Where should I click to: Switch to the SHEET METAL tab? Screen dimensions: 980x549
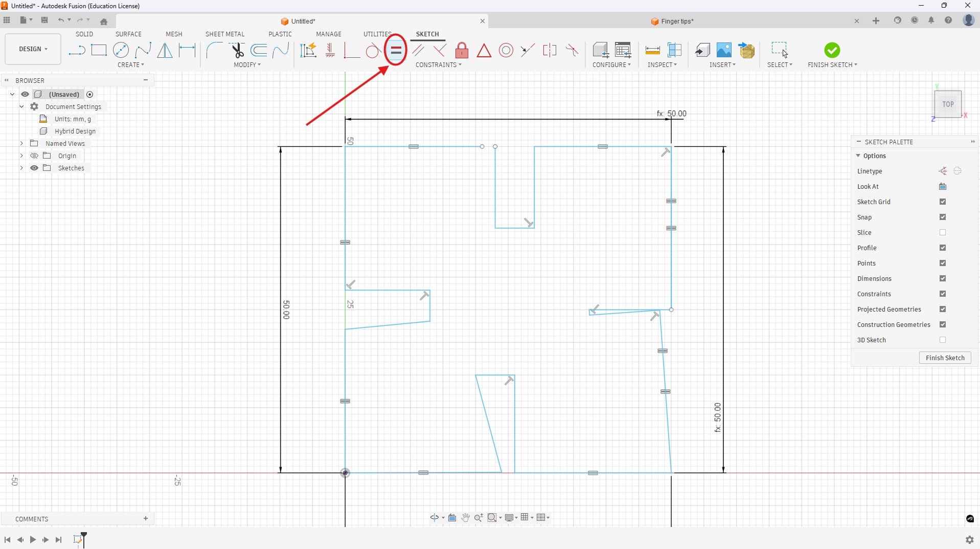[x=225, y=34]
